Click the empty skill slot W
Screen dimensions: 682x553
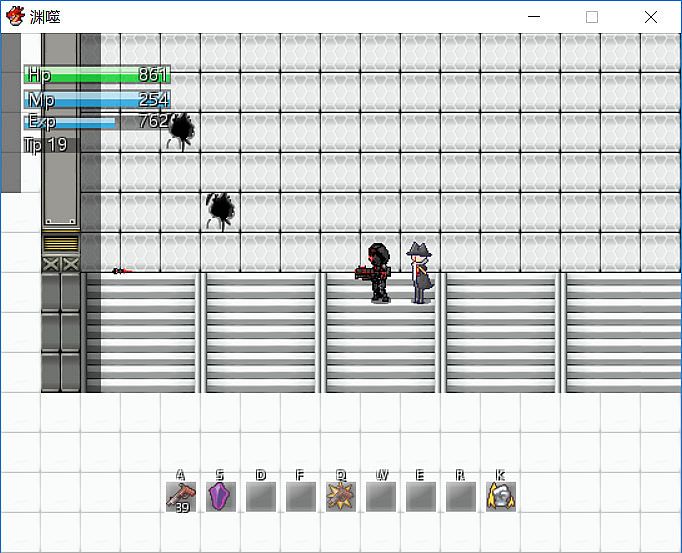381,496
